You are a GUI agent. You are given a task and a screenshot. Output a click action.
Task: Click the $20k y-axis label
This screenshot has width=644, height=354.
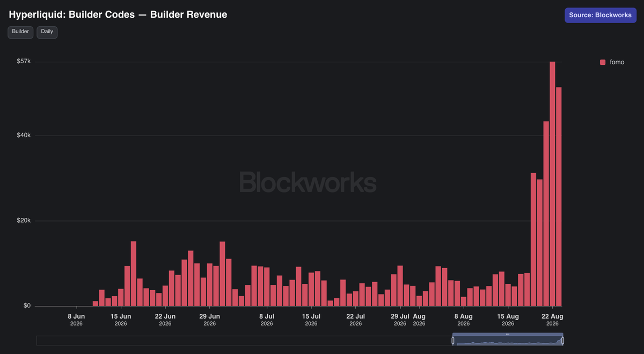coord(24,220)
